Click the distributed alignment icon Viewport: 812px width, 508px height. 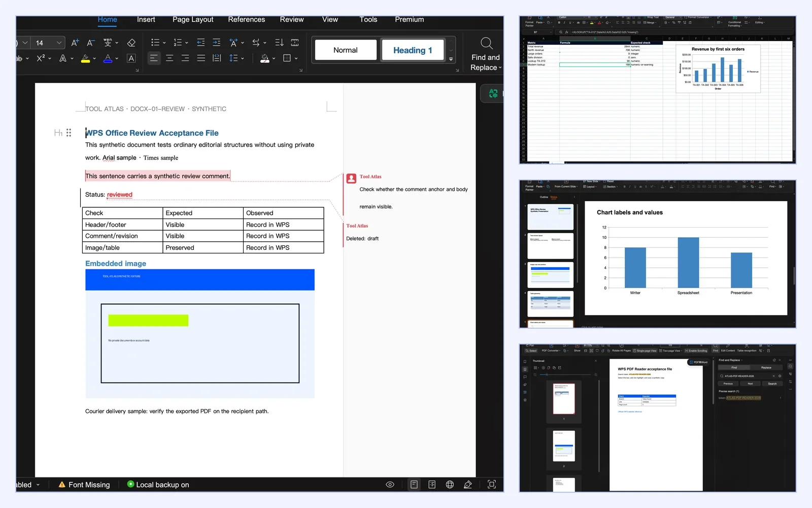(217, 58)
